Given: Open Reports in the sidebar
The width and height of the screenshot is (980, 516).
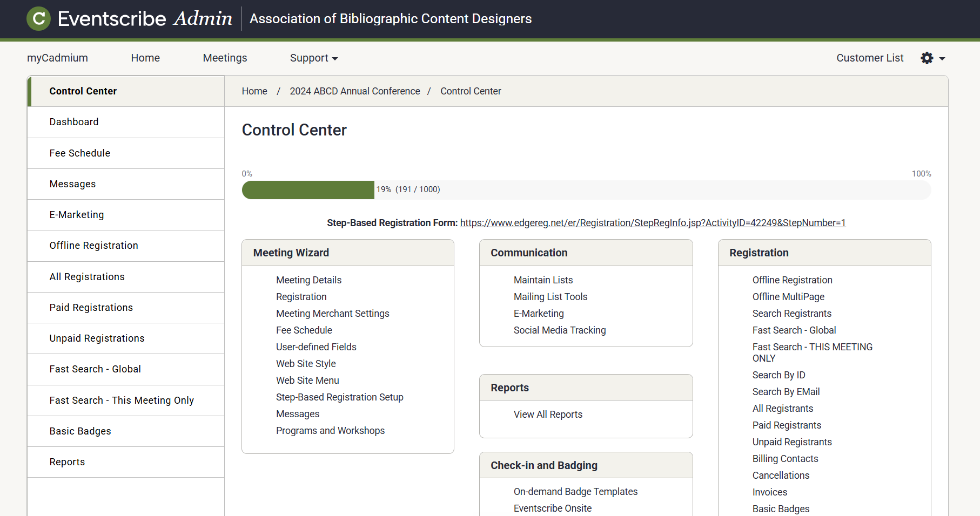Looking at the screenshot, I should 126,462.
